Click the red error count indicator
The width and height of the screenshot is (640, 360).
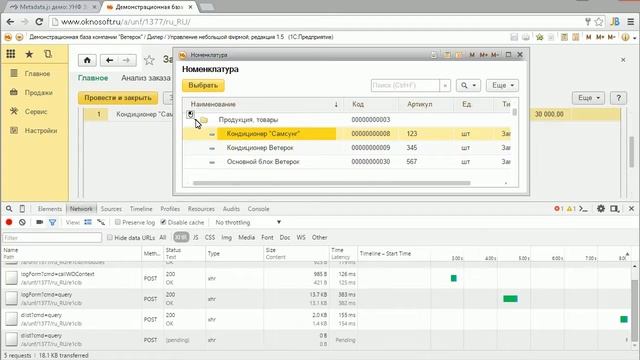(558, 209)
